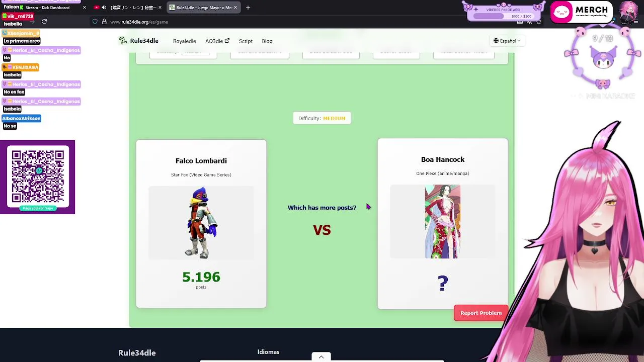Close the YouTube video tab
The image size is (644, 362).
click(159, 8)
